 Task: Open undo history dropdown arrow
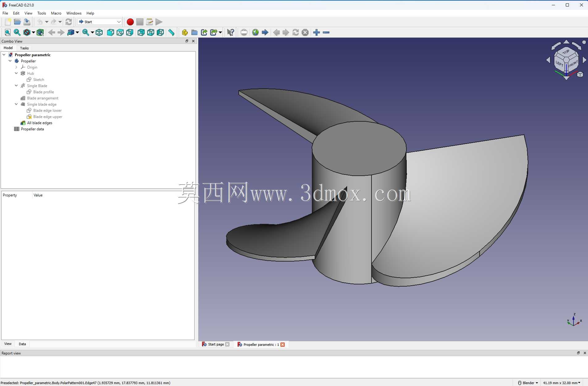[x=47, y=22]
